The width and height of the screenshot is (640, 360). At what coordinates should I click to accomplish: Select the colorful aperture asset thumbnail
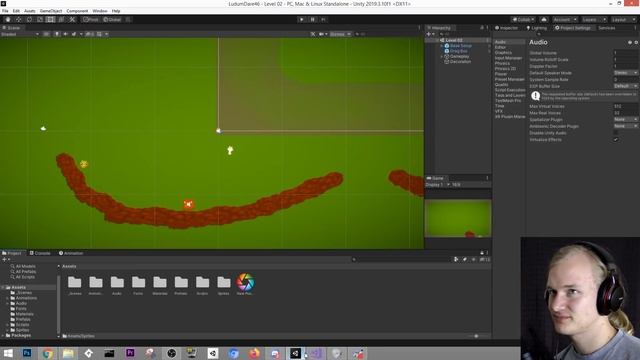click(x=245, y=282)
